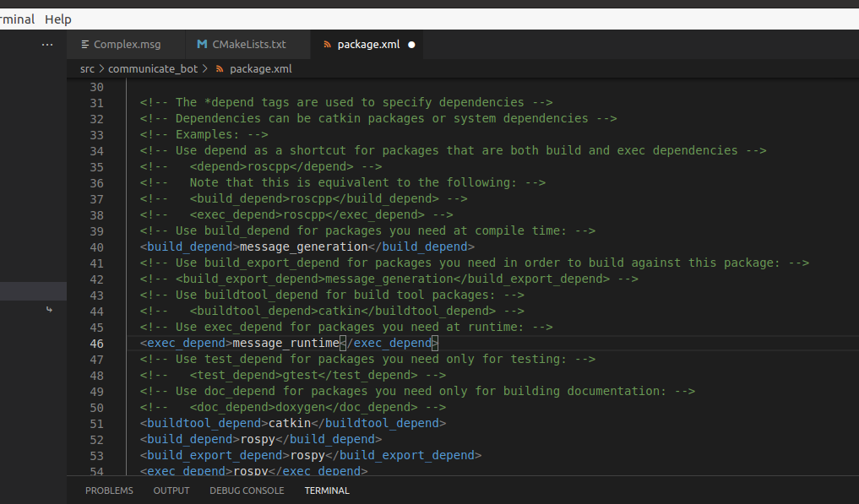859x504 pixels.
Task: Open the DEBUG CONSOLE panel tab
Action: click(x=247, y=490)
